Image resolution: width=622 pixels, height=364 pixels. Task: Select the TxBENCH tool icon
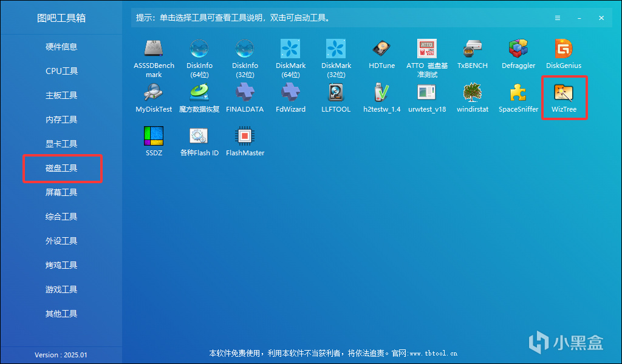point(473,49)
